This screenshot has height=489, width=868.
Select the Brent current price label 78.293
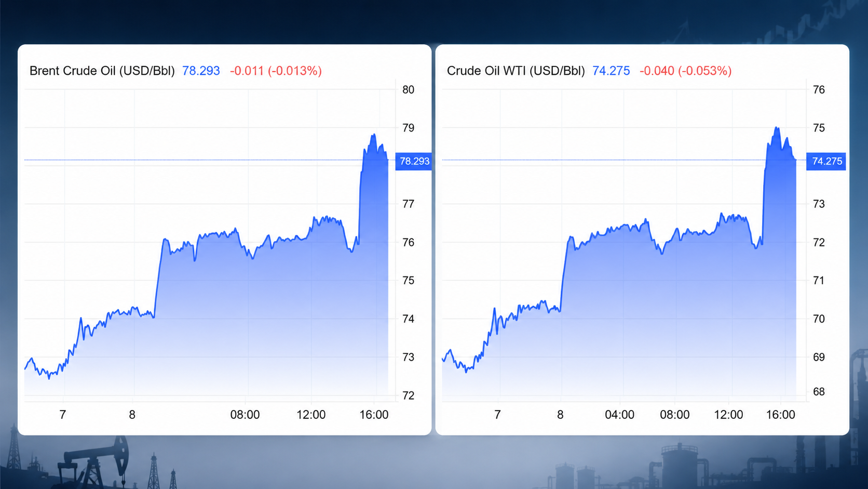coord(201,71)
